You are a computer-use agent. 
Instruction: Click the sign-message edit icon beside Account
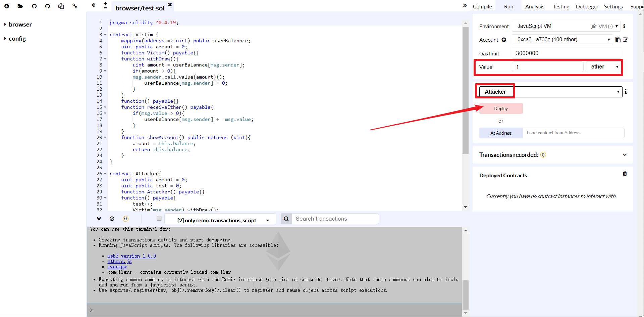[626, 40]
